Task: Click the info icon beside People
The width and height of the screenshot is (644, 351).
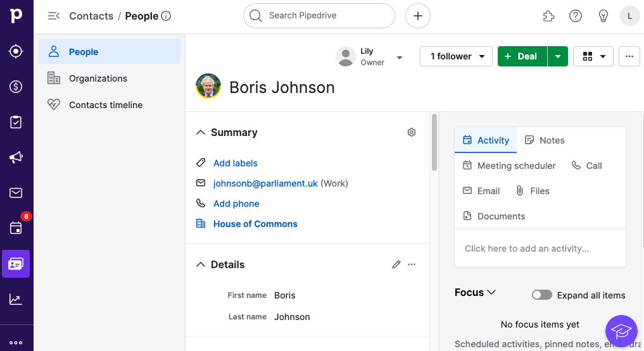Action: [166, 16]
